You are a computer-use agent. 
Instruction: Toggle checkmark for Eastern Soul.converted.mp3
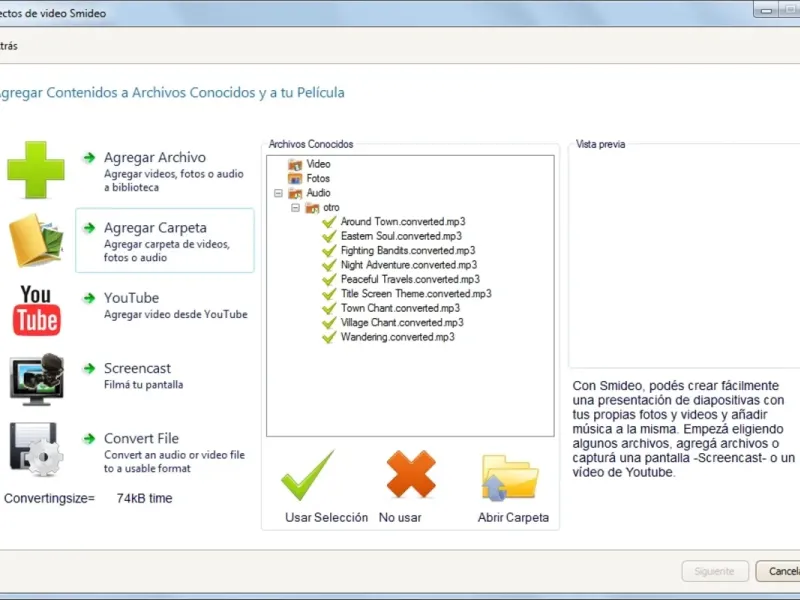click(x=329, y=236)
